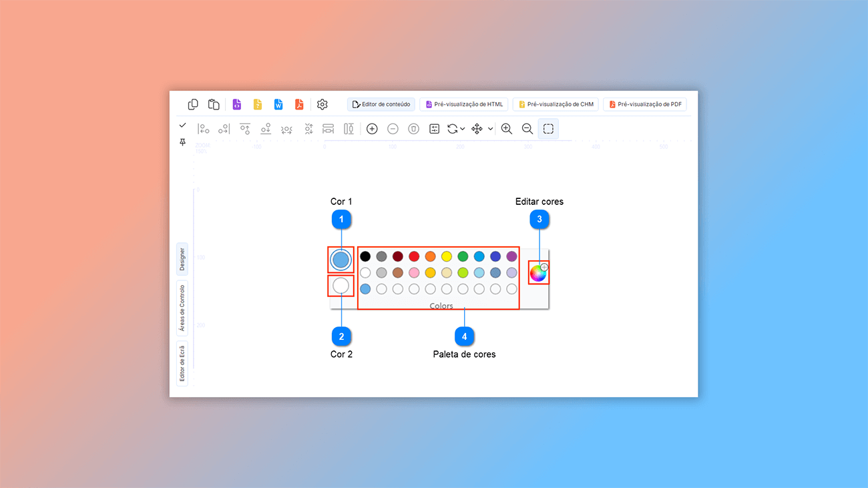Image resolution: width=868 pixels, height=488 pixels.
Task: Open the rotate tool dropdown arrow
Action: (463, 128)
